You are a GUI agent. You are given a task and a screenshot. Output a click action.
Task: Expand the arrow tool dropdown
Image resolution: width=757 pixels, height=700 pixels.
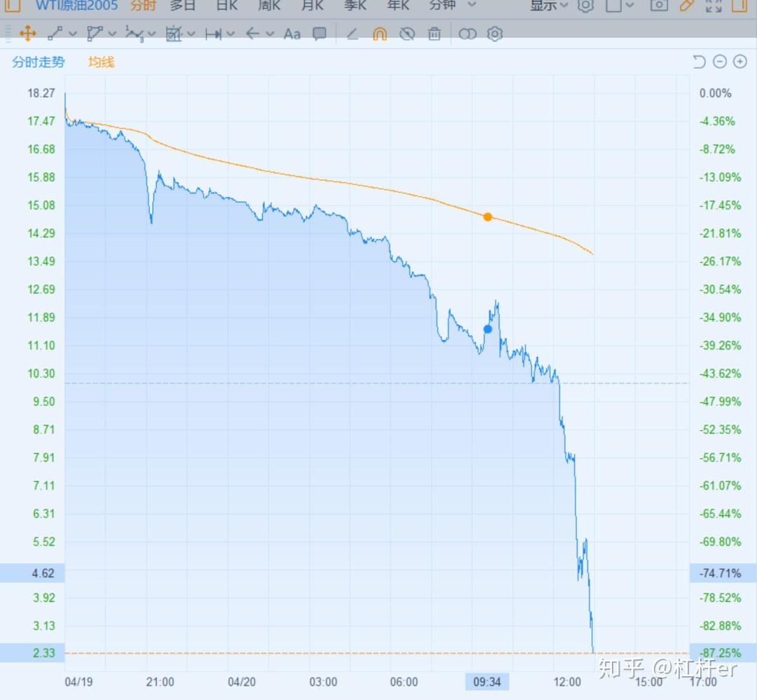point(270,34)
